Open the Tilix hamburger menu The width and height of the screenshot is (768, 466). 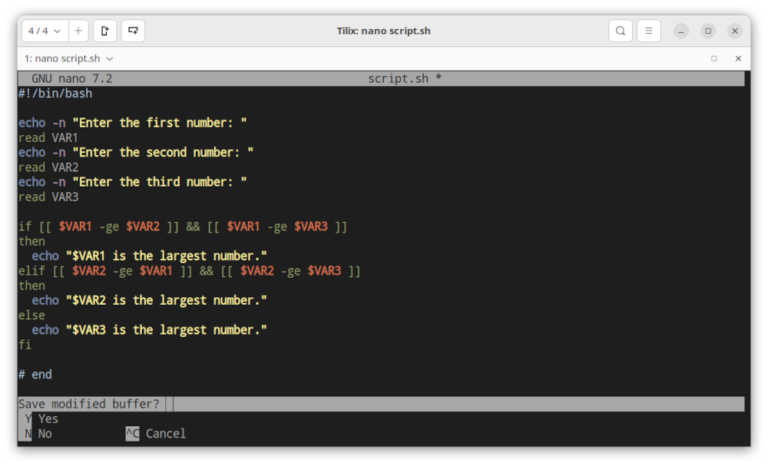tap(649, 31)
